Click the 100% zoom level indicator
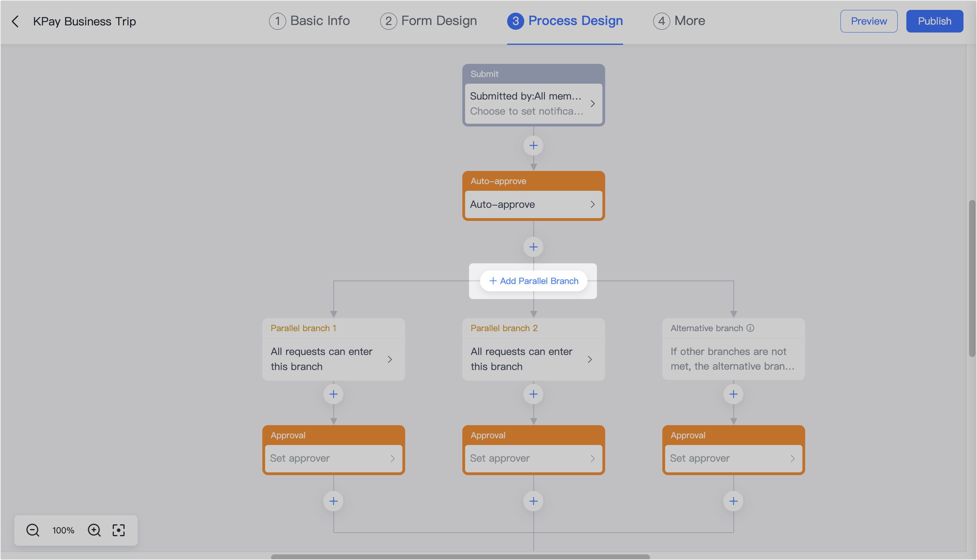Screen dimensions: 977x560 63,530
